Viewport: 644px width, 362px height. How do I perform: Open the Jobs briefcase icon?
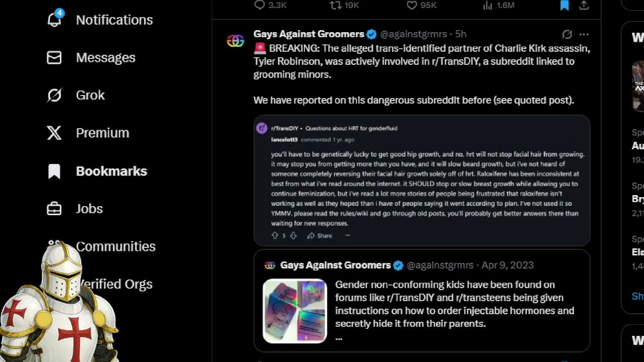[x=54, y=209]
